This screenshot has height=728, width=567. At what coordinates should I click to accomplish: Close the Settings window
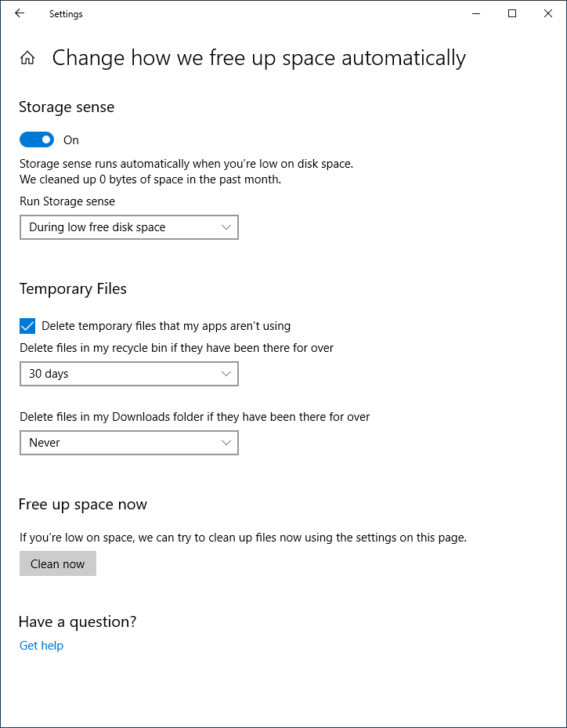coord(548,14)
